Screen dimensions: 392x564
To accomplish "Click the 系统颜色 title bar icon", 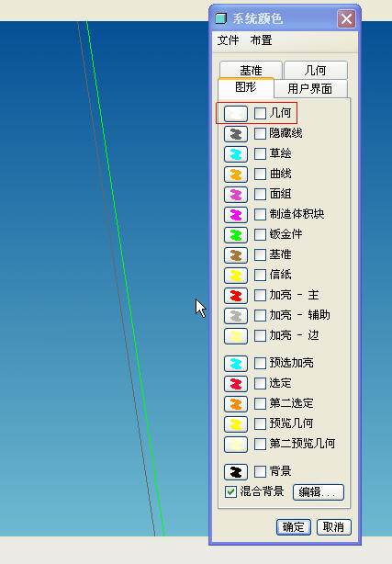I will pyautogui.click(x=221, y=18).
